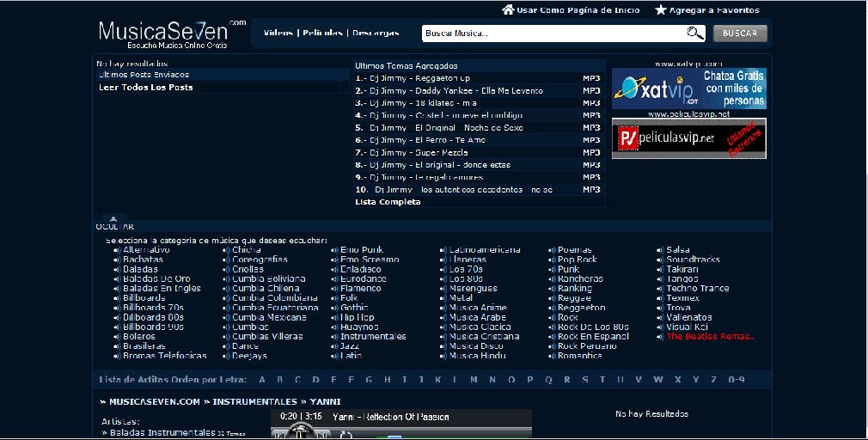
Task: Open the Musica Cristiana category
Action: (484, 336)
